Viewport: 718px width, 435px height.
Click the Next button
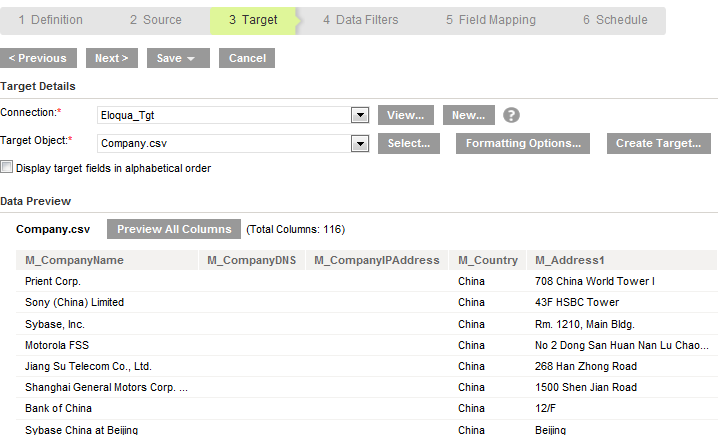(x=112, y=58)
